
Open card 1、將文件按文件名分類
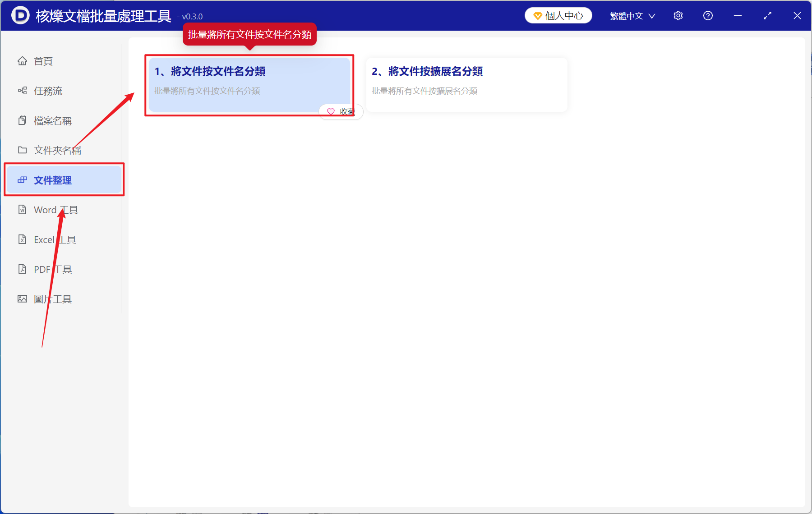(x=249, y=85)
